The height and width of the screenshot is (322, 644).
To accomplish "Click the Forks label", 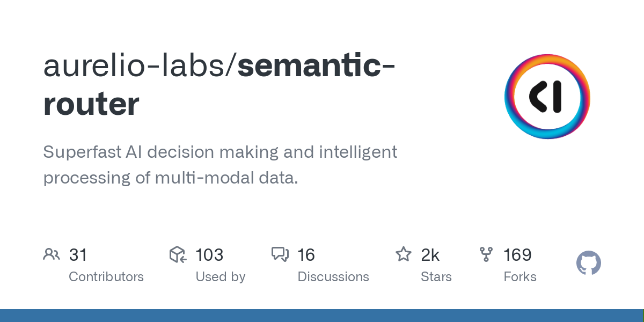I will tap(520, 277).
